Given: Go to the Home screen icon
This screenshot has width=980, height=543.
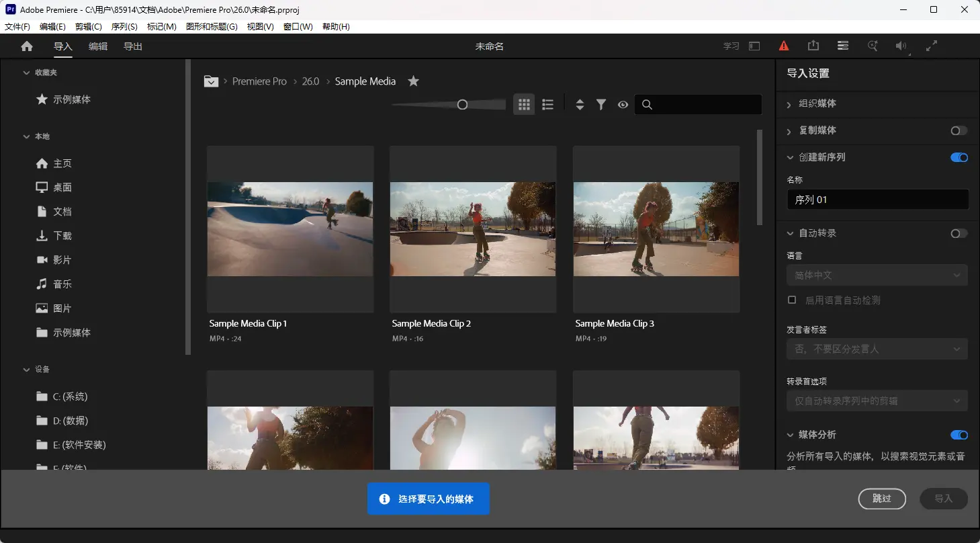Looking at the screenshot, I should tap(27, 46).
